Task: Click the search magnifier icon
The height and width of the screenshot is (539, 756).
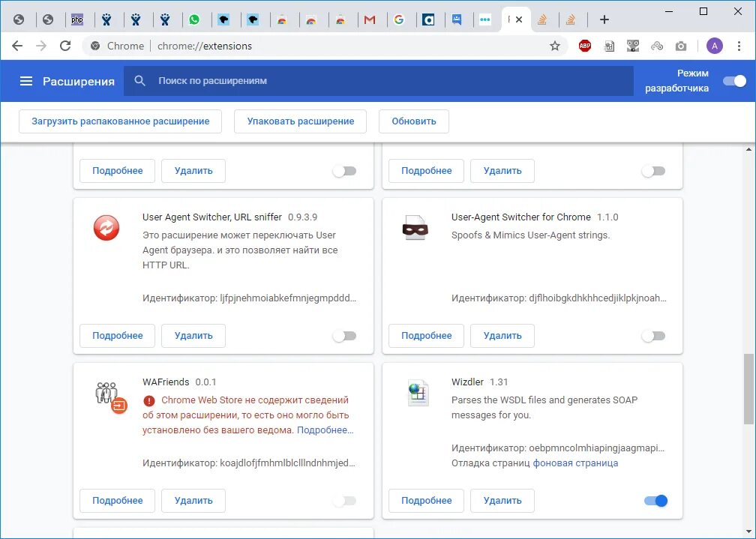Action: point(139,80)
